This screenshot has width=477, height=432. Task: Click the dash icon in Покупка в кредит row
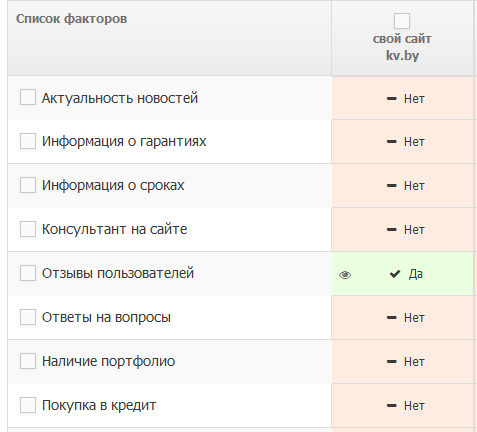[391, 406]
